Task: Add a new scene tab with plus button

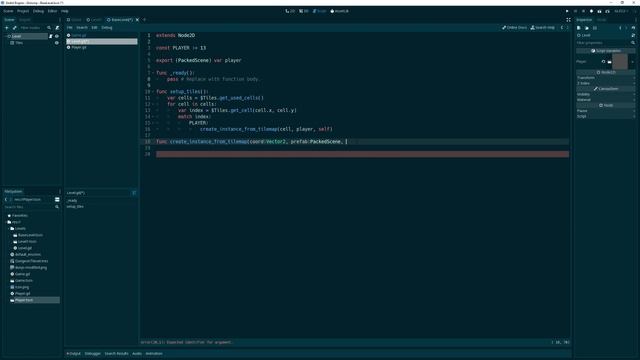Action: (x=144, y=20)
